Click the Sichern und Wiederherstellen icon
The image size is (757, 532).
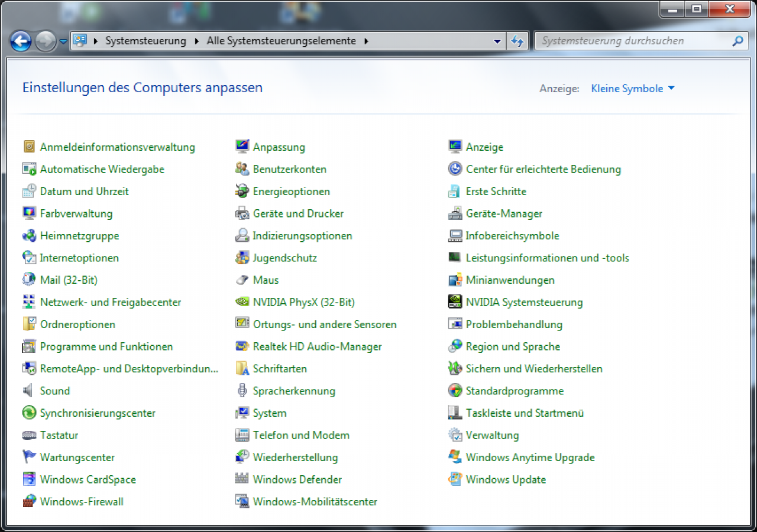[x=455, y=368]
